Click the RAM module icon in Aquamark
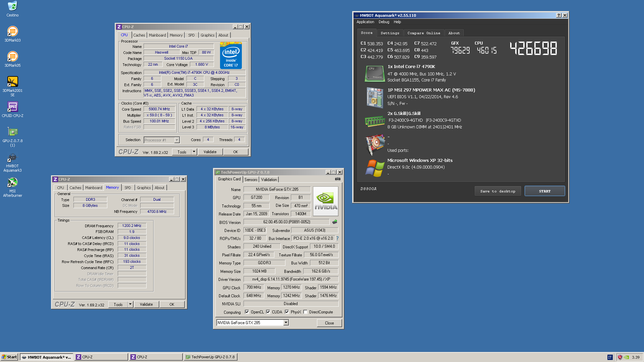The height and width of the screenshot is (362, 644). [x=375, y=121]
